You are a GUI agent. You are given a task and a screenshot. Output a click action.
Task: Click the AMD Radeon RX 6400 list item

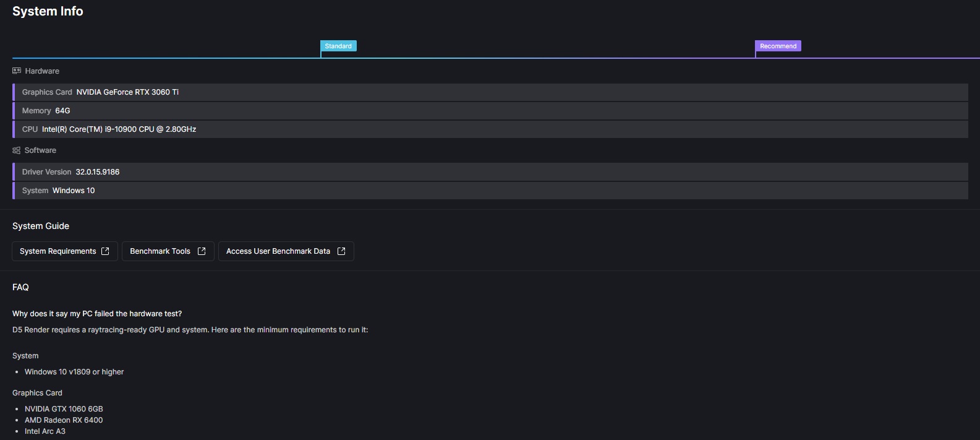[x=64, y=420]
